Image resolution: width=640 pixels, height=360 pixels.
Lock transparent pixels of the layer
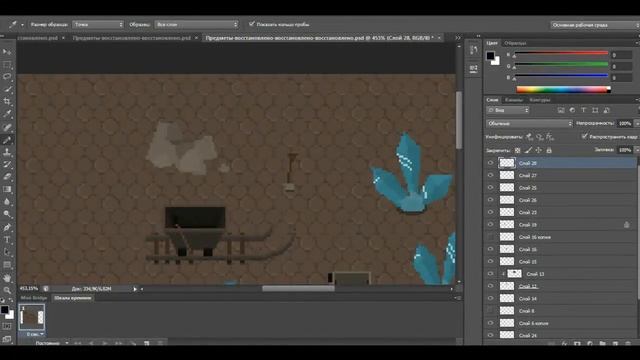coord(517,150)
